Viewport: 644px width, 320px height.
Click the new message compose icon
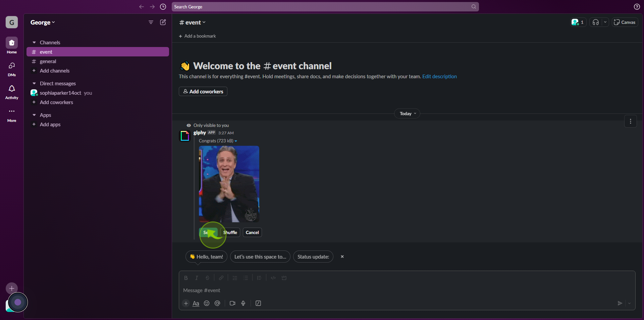[163, 22]
